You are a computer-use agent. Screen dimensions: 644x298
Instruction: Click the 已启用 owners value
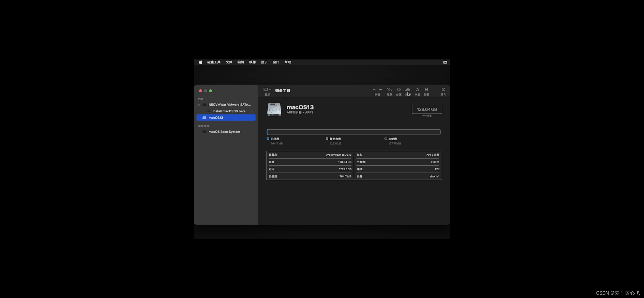pos(435,162)
